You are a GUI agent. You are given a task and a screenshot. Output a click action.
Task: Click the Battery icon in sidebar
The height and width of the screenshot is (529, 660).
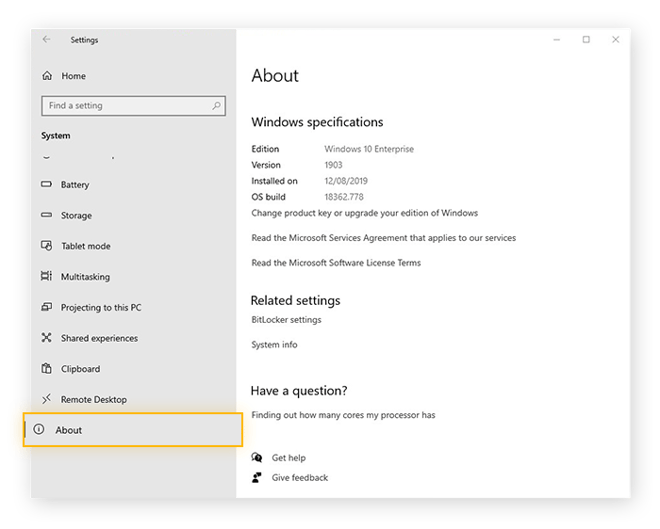(x=46, y=184)
